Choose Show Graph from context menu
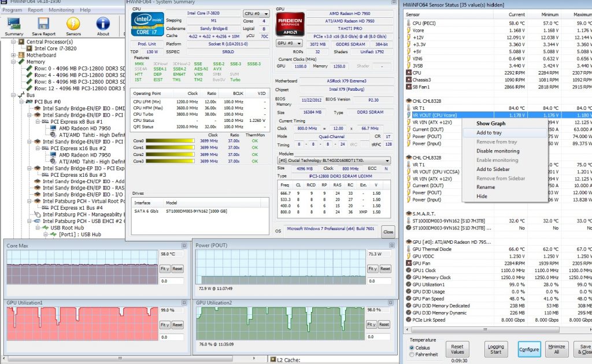The width and height of the screenshot is (592, 364). click(505, 123)
